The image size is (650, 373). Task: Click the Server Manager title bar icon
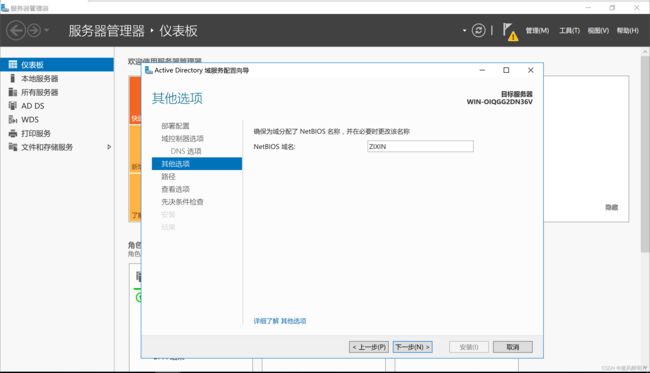pyautogui.click(x=5, y=8)
